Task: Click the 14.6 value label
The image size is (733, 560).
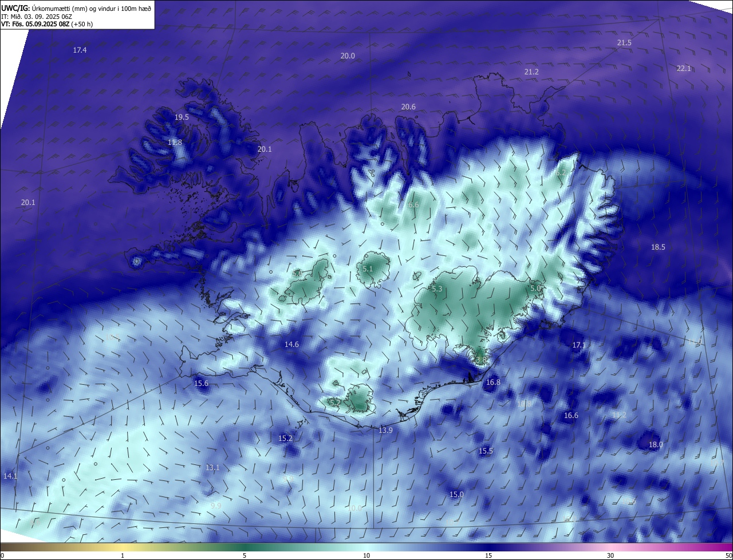Action: click(x=291, y=345)
